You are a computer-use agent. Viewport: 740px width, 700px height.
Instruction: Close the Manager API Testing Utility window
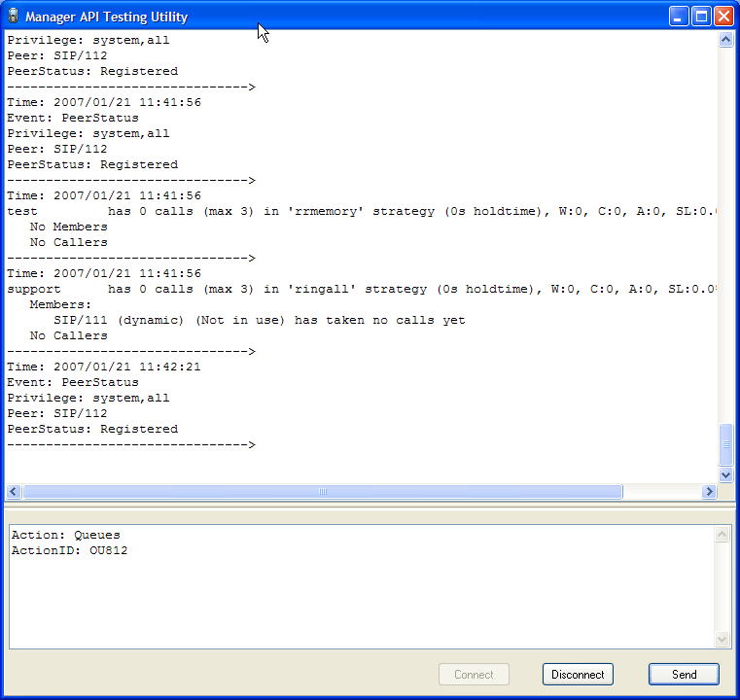pyautogui.click(x=723, y=17)
